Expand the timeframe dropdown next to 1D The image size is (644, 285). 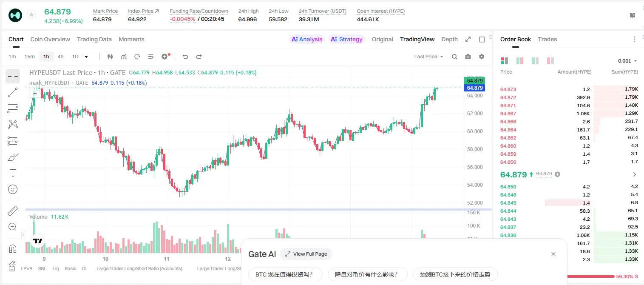click(86, 57)
